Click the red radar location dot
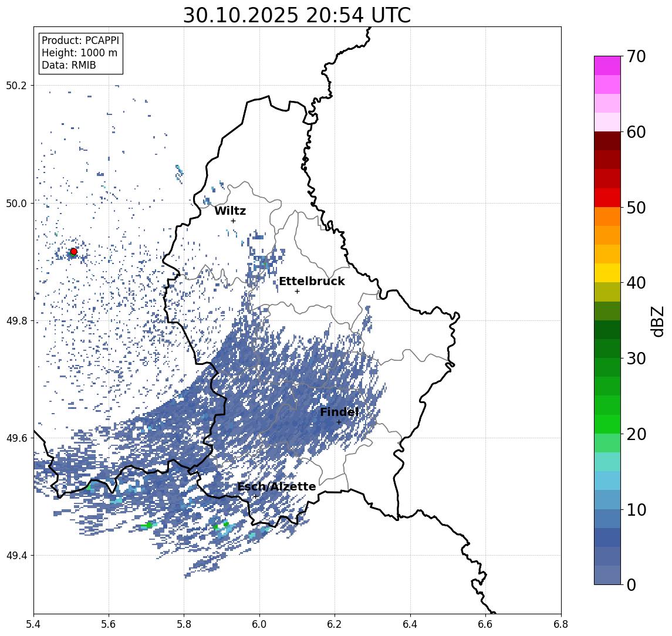 click(x=74, y=252)
